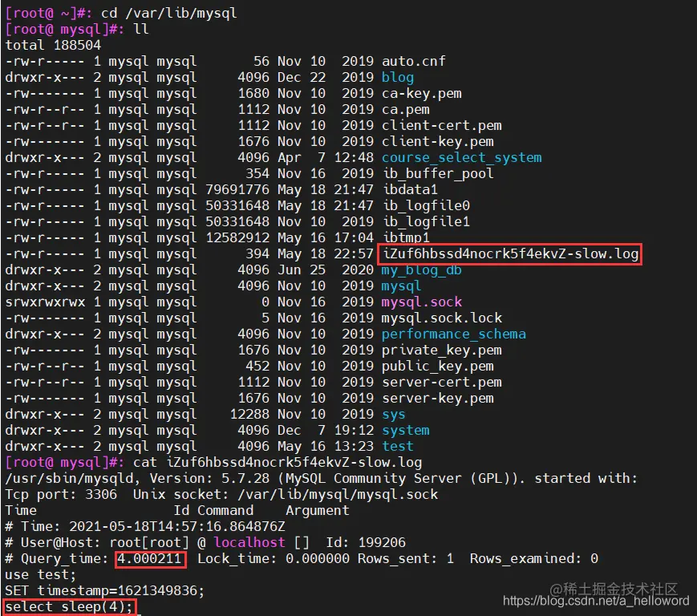The width and height of the screenshot is (697, 616).
Task: Select the 'Id Command' header text
Action: click(213, 510)
